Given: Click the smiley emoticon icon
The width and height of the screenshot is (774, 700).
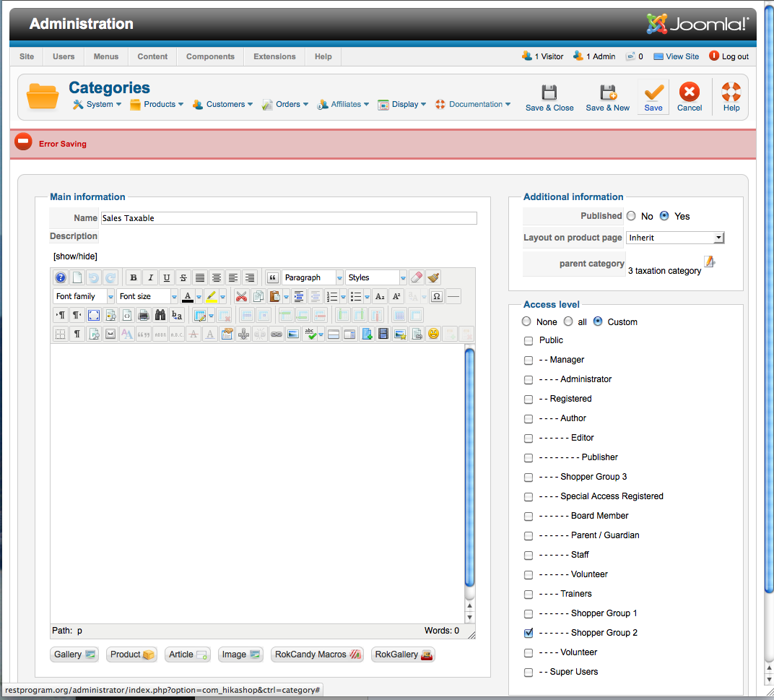Looking at the screenshot, I should point(433,334).
